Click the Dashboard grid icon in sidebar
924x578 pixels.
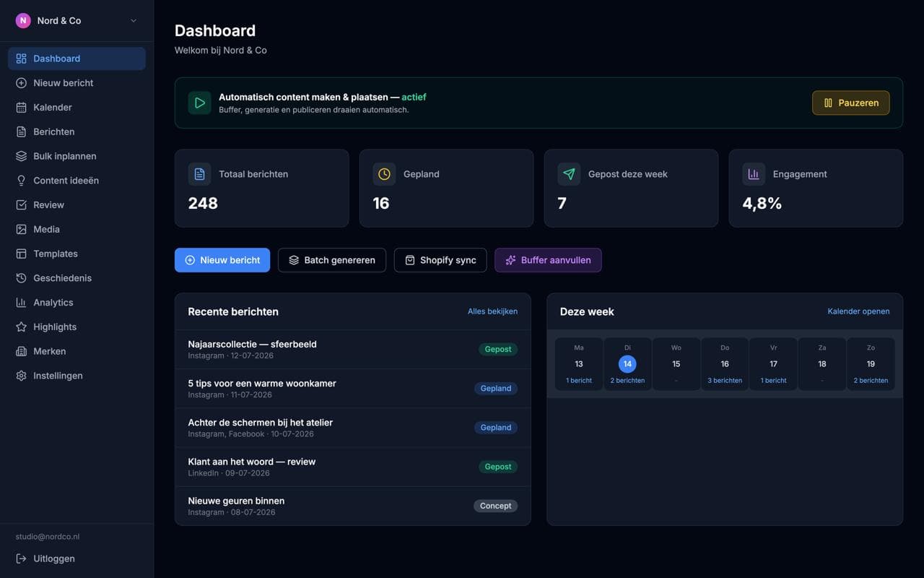21,59
